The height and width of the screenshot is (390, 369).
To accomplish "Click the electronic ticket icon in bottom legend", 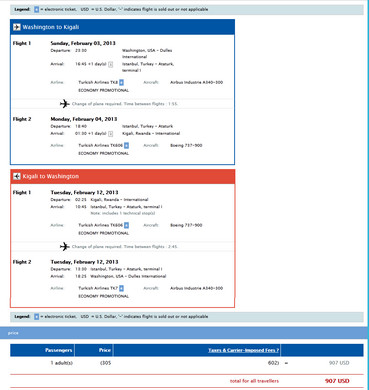I will (x=37, y=317).
